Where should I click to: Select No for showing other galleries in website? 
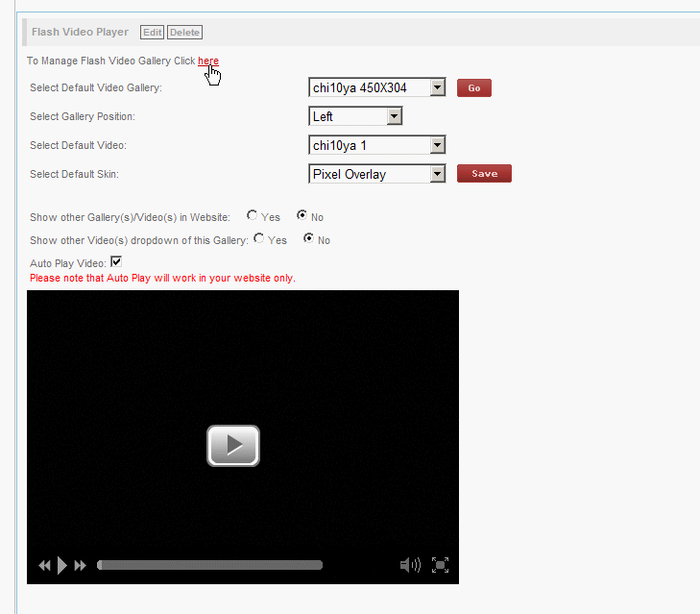(x=302, y=215)
